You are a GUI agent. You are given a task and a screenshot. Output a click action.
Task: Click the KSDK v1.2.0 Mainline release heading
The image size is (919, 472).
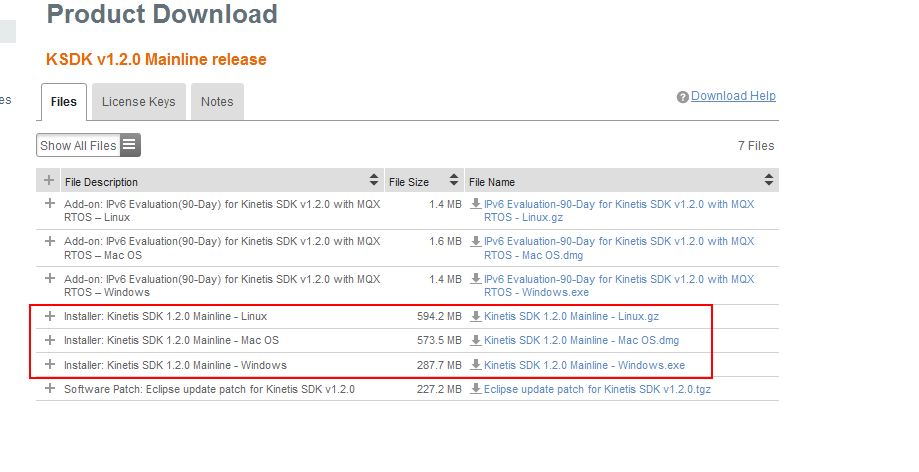tap(156, 59)
